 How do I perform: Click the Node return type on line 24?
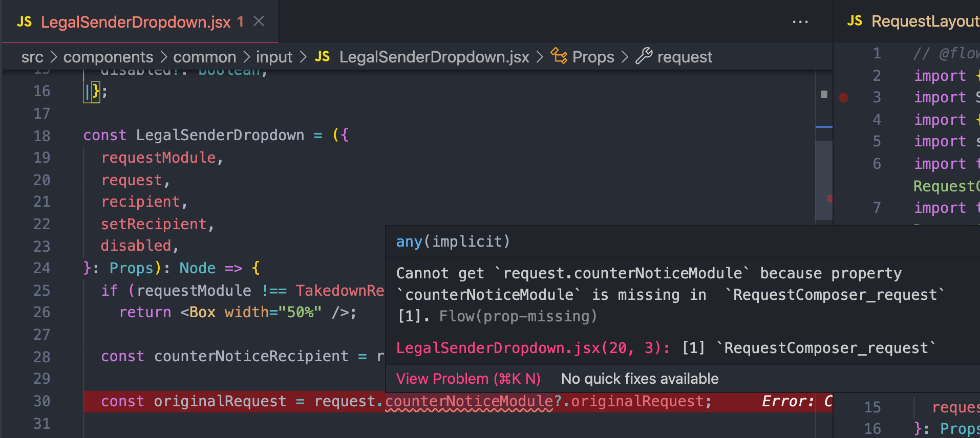coord(198,268)
